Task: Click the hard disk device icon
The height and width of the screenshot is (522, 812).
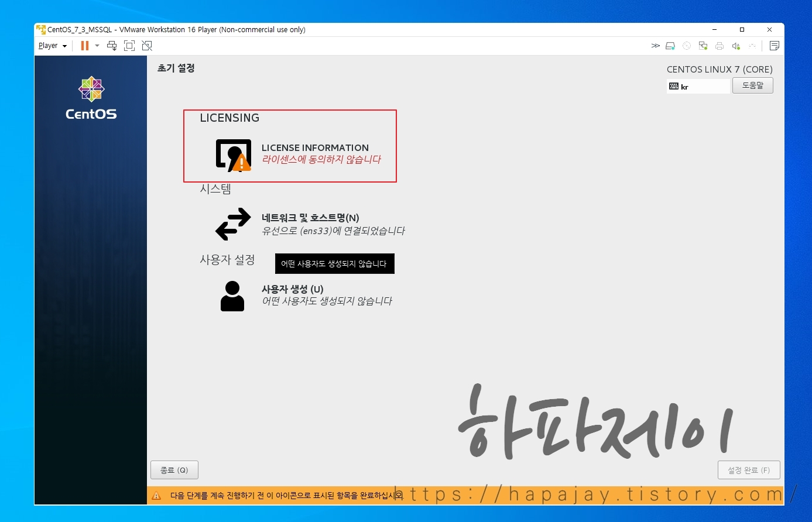Action: click(x=671, y=46)
